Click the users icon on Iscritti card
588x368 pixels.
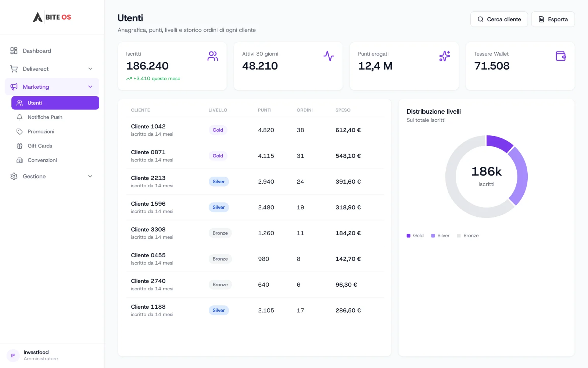coord(213,56)
